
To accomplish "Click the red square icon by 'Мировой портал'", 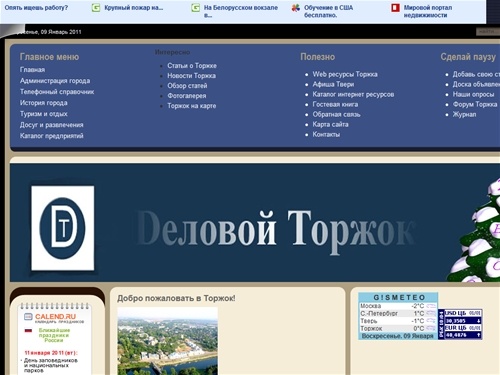I will (x=395, y=8).
